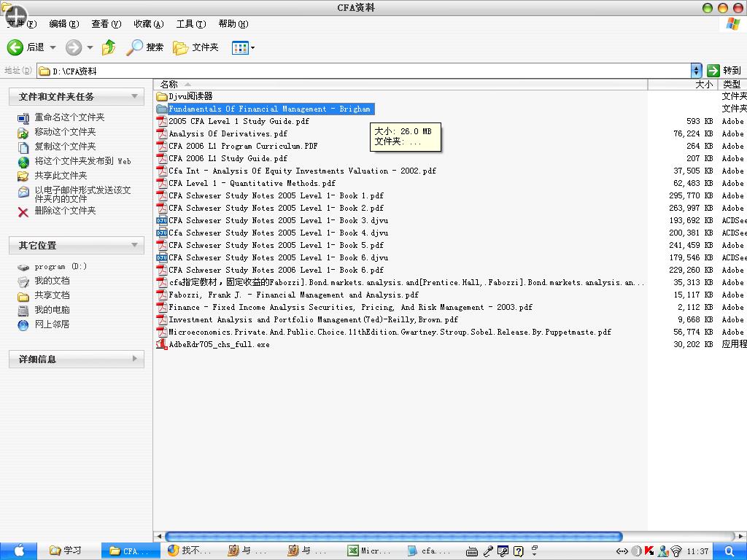Click the Forward navigation arrow button
This screenshot has width=747, height=560.
pyautogui.click(x=74, y=47)
